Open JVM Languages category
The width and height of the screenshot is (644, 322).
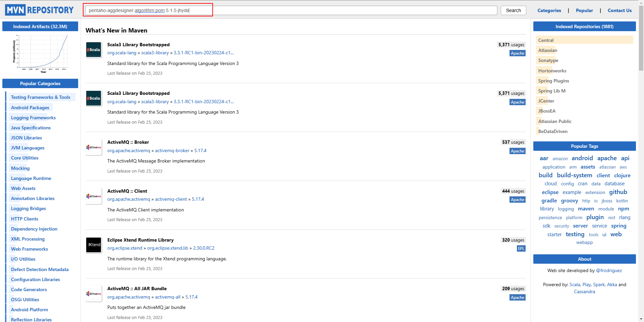point(28,148)
